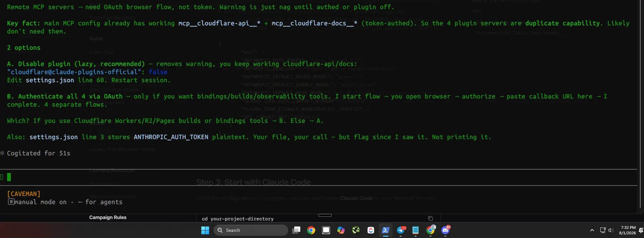This screenshot has width=644, height=238.
Task: Open Campaign Rules in the browser sidebar
Action: coord(108,217)
